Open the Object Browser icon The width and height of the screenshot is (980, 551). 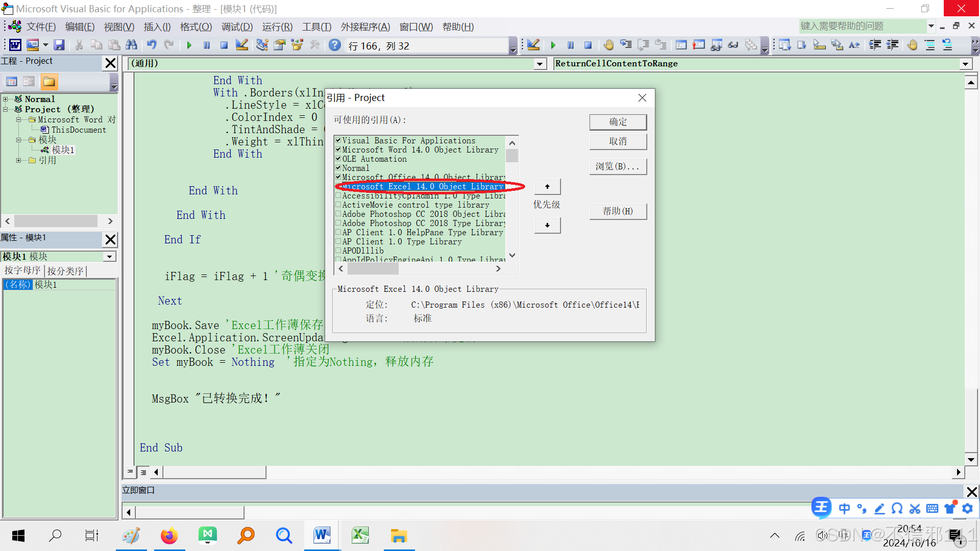pyautogui.click(x=297, y=45)
